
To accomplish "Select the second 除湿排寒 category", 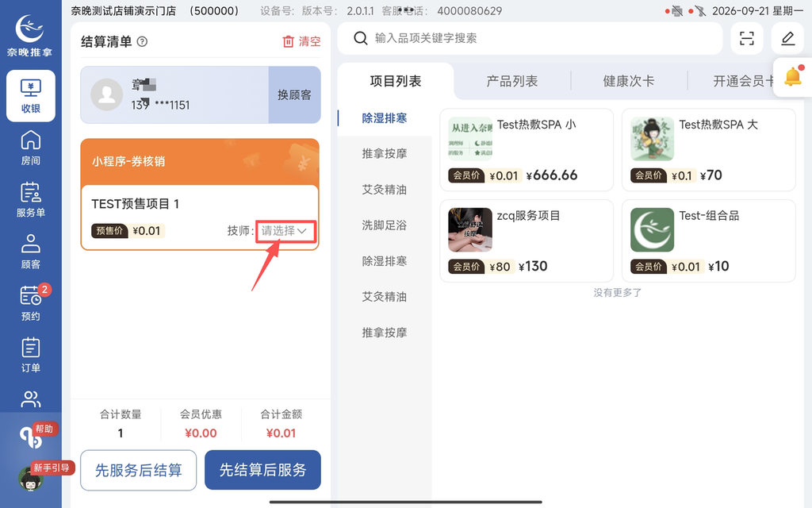I will pyautogui.click(x=385, y=261).
